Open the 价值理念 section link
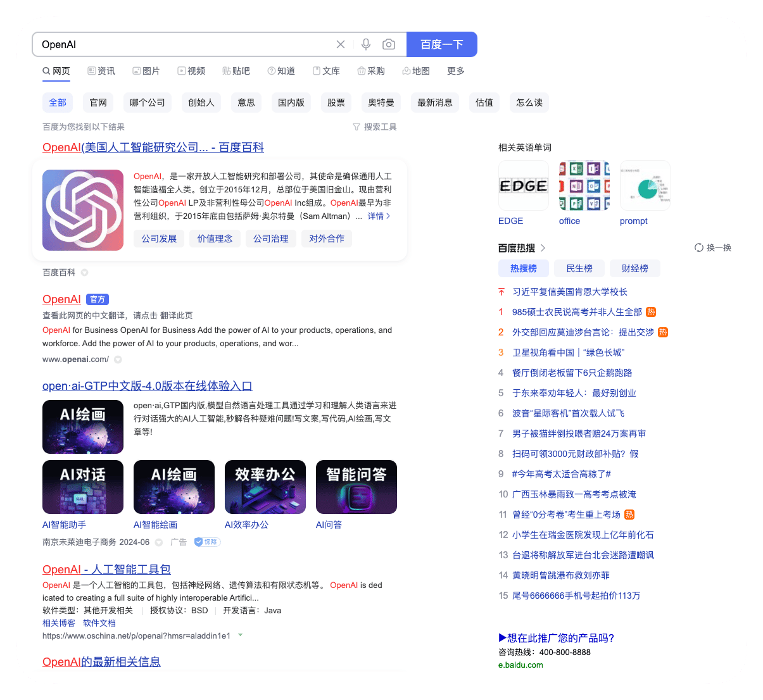The image size is (763, 700). click(x=215, y=239)
